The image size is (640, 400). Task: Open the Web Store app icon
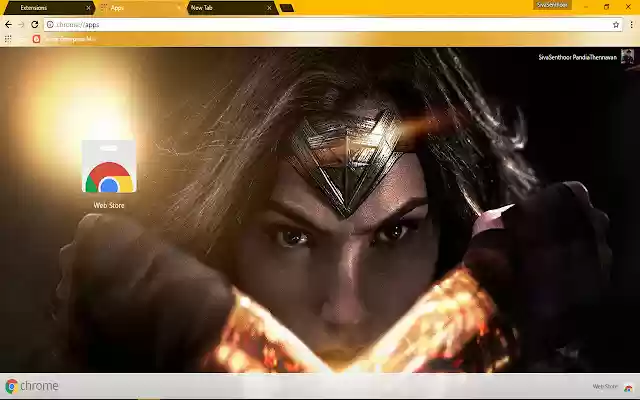pos(109,167)
